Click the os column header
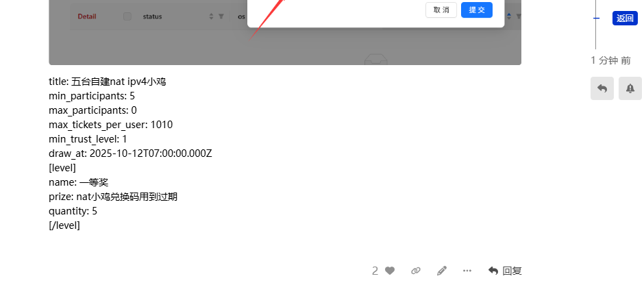The image size is (644, 296). click(x=241, y=16)
